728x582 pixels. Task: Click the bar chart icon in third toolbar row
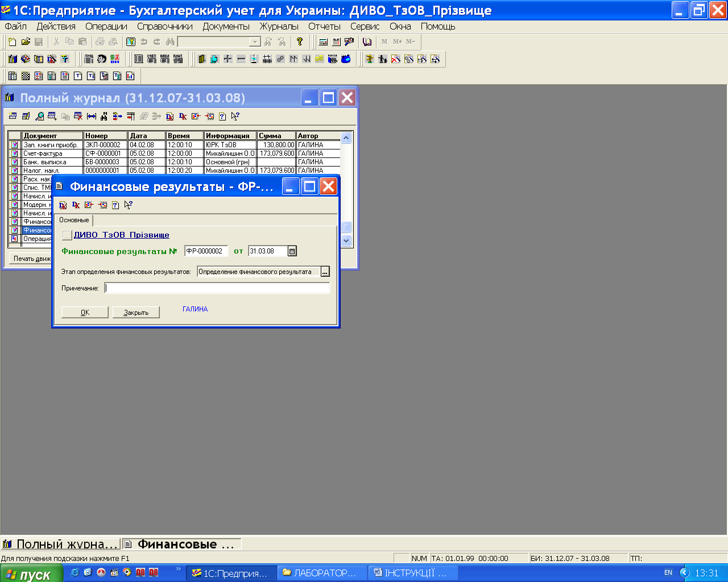[x=130, y=76]
